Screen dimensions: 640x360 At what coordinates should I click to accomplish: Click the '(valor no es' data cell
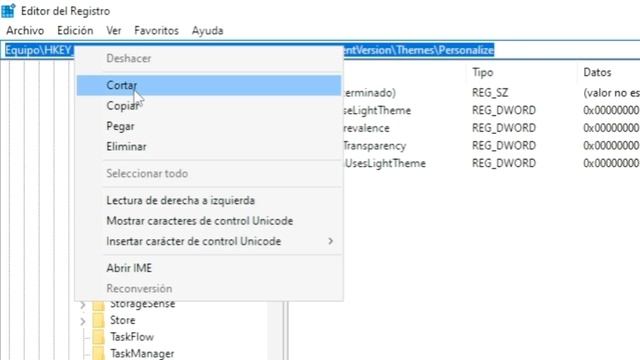[x=611, y=93]
